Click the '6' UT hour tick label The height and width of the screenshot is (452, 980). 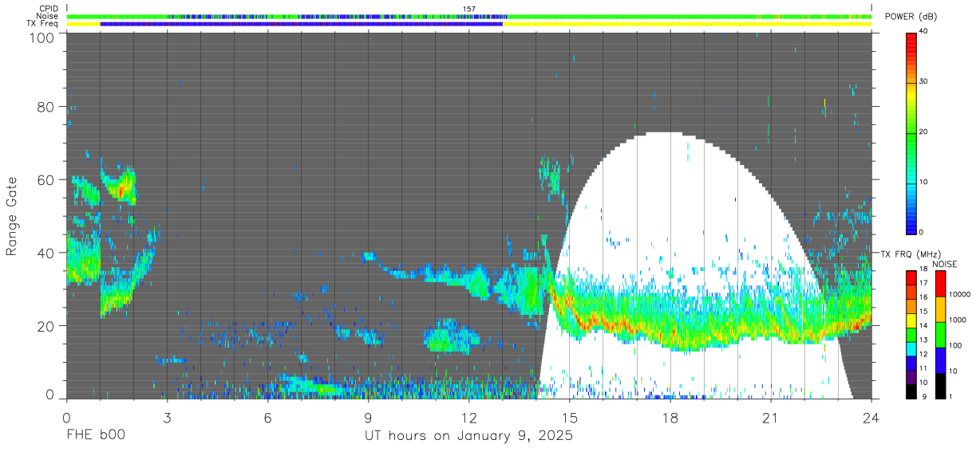[267, 417]
